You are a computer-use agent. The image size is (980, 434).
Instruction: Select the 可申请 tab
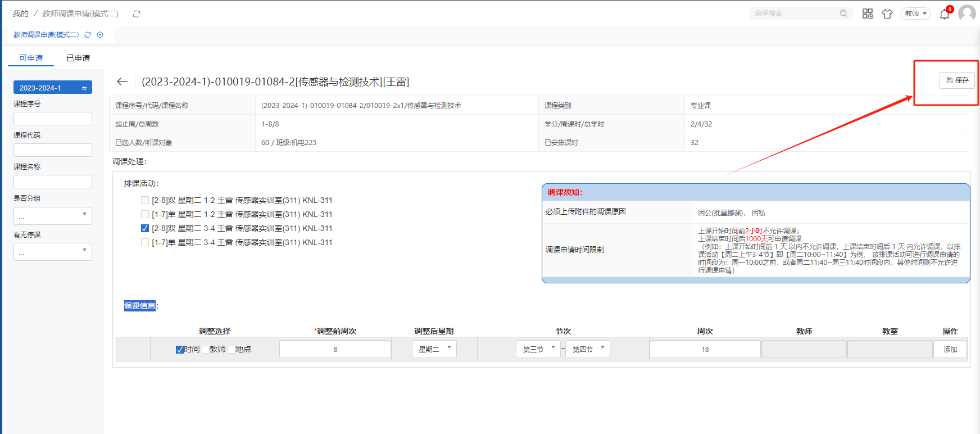(x=31, y=58)
